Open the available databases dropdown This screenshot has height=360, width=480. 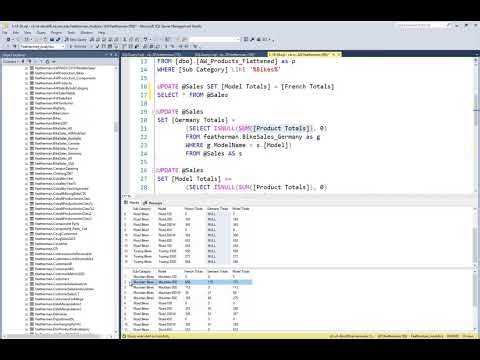(x=41, y=46)
